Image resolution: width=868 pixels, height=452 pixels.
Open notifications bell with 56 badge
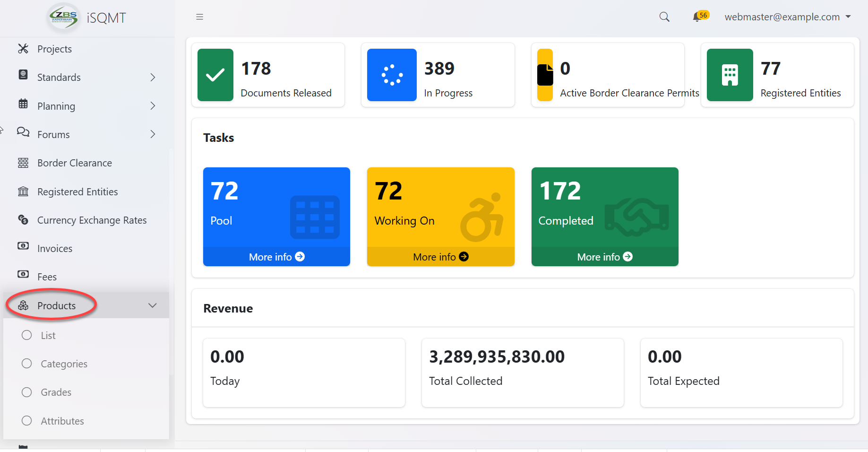[x=697, y=17]
